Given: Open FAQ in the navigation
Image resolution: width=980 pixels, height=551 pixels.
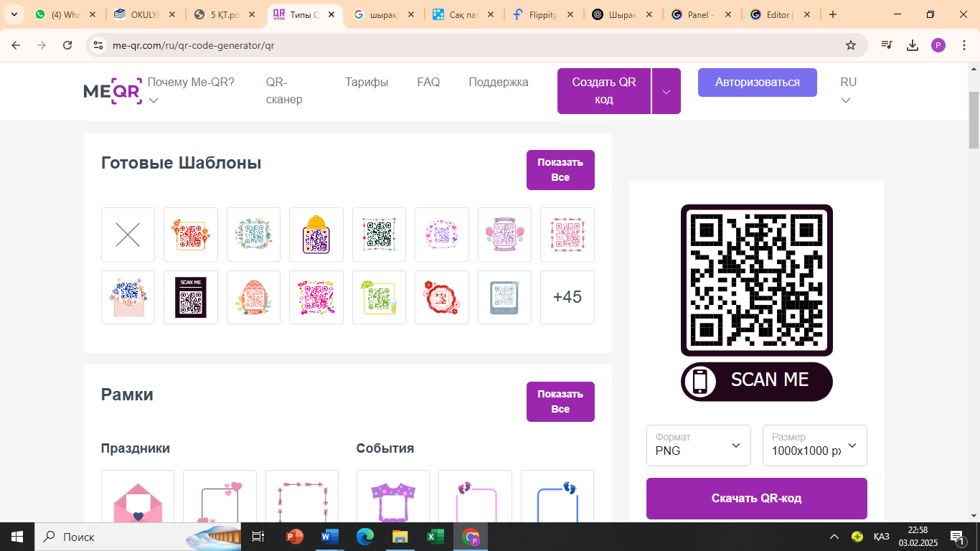Looking at the screenshot, I should click(x=428, y=83).
